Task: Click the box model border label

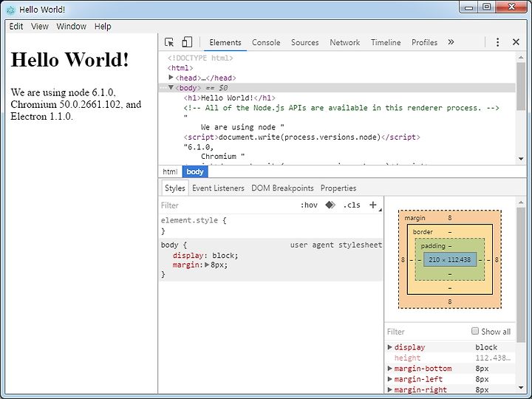Action: point(423,232)
